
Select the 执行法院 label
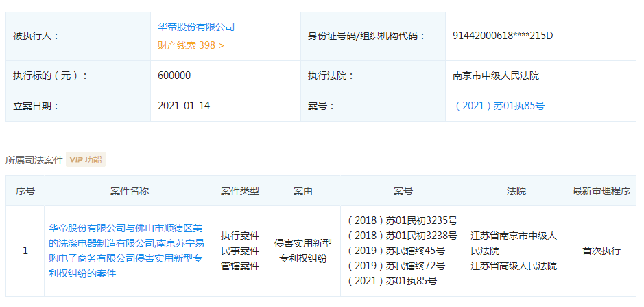[x=331, y=76]
